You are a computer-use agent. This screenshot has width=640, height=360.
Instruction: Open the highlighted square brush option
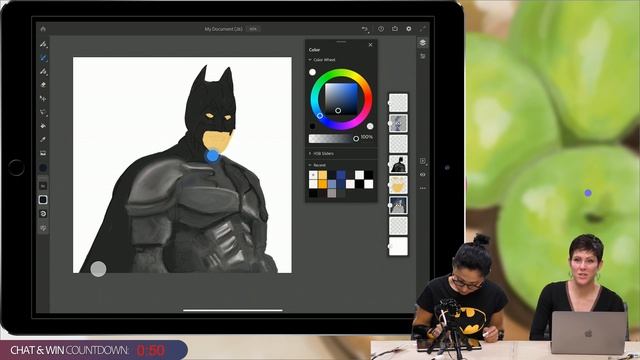(x=43, y=200)
